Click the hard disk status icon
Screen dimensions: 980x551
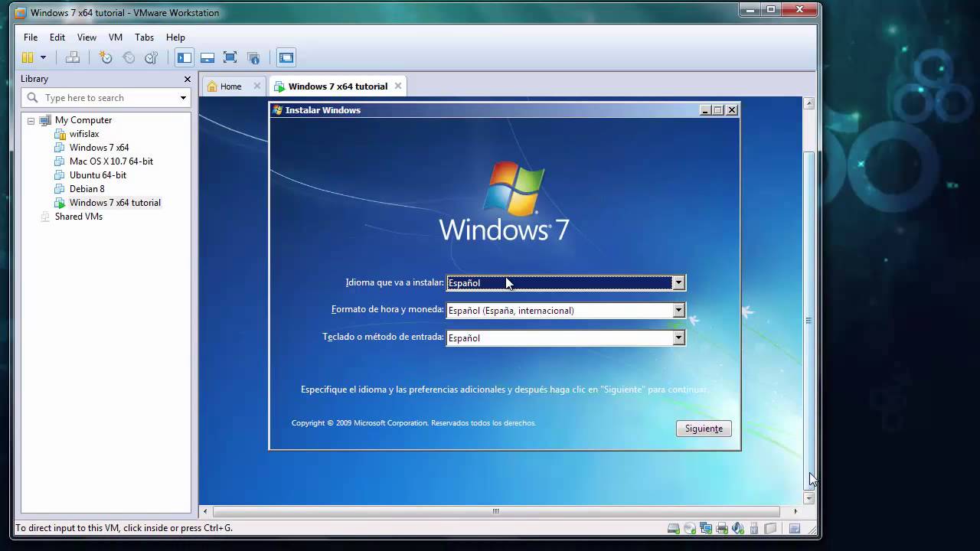coord(674,528)
